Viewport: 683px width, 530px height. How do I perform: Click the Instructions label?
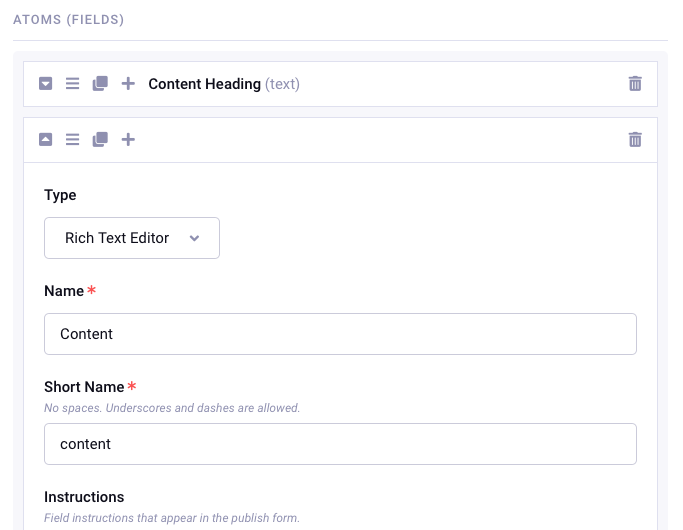(x=84, y=497)
